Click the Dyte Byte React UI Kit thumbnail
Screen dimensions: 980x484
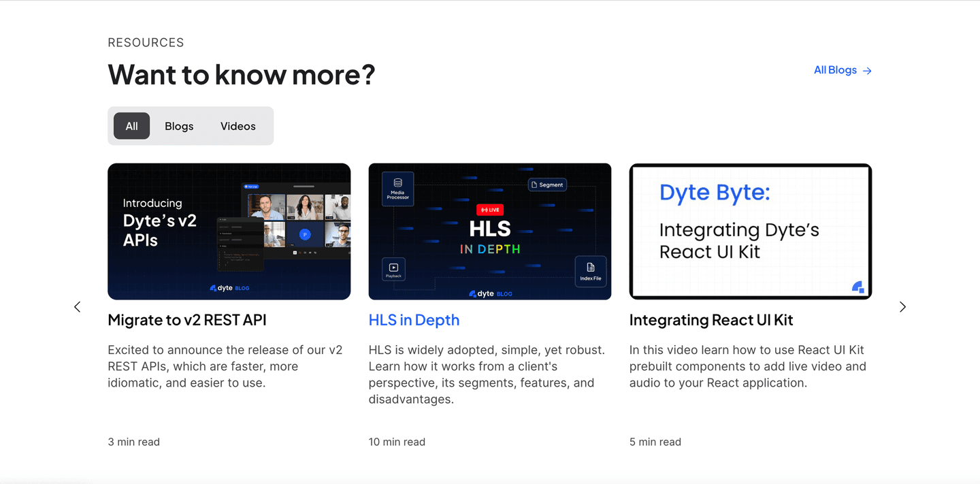[751, 231]
